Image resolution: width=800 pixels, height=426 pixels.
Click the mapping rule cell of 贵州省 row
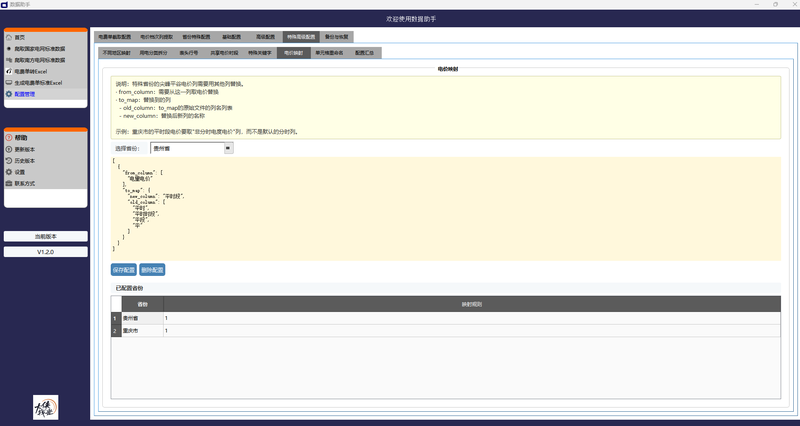[x=472, y=318]
